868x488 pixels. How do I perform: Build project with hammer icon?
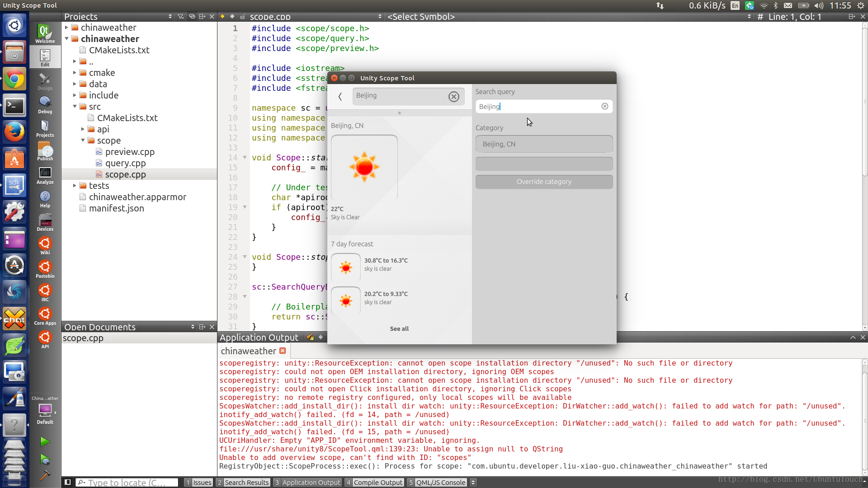point(45,475)
